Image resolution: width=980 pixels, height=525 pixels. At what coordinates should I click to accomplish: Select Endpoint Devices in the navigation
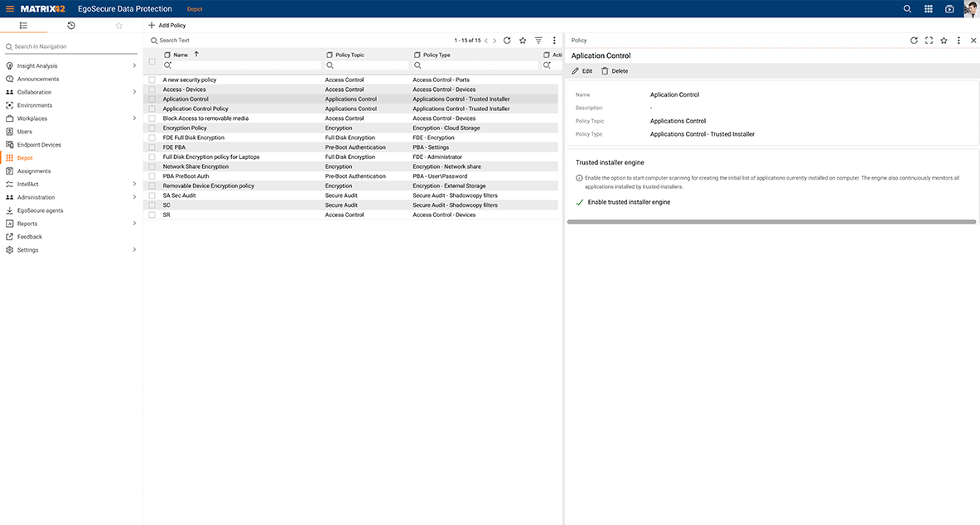point(43,144)
